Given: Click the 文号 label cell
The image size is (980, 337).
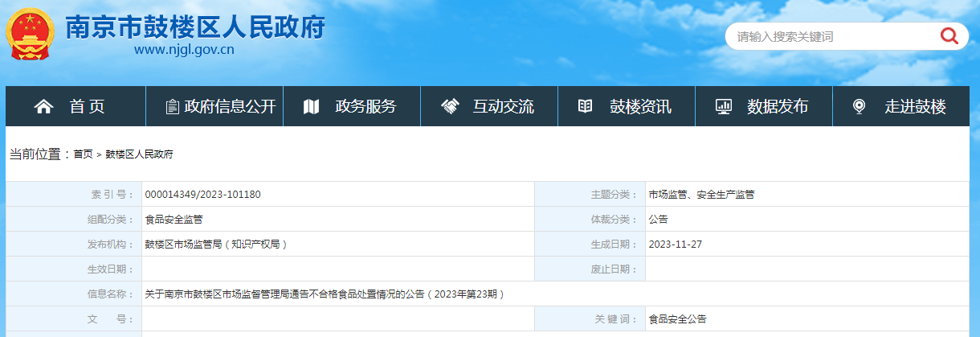Looking at the screenshot, I should [x=74, y=319].
